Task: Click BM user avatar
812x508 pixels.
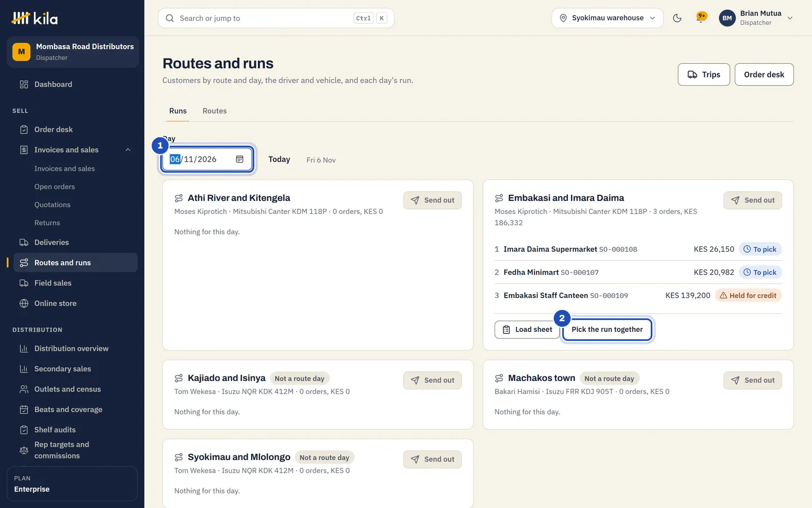Action: pyautogui.click(x=727, y=18)
